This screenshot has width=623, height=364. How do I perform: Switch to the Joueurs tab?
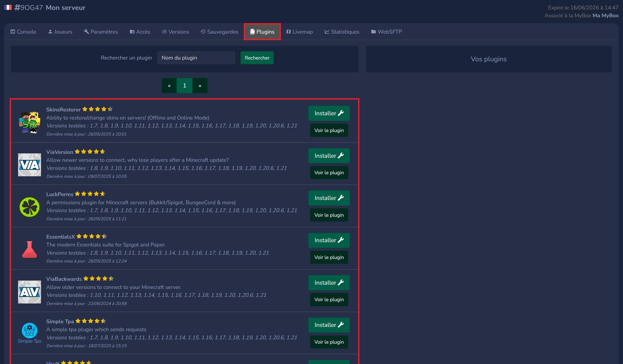click(x=60, y=32)
